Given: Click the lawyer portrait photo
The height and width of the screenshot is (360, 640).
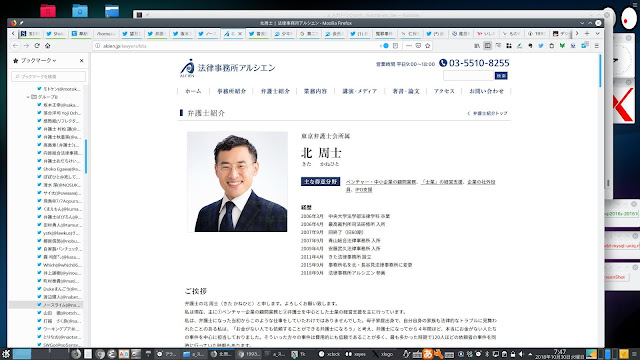Looking at the screenshot, I should click(x=237, y=182).
